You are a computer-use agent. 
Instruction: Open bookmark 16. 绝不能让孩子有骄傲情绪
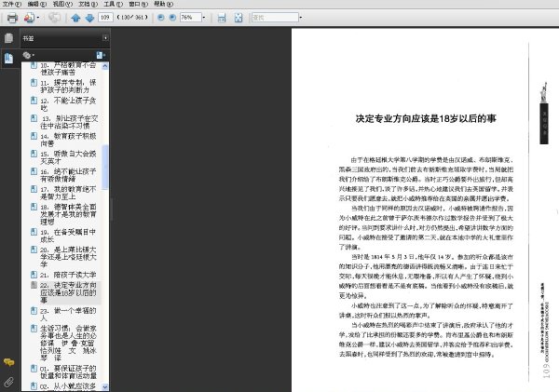[x=68, y=175]
